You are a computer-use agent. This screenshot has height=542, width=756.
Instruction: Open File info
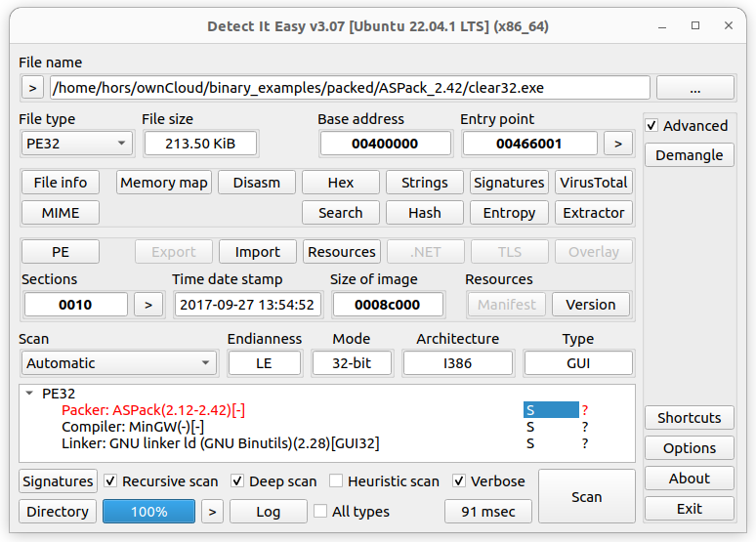click(61, 183)
